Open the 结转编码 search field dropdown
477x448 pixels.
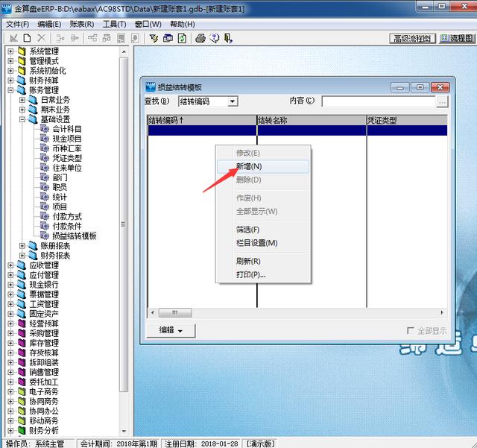click(x=233, y=101)
